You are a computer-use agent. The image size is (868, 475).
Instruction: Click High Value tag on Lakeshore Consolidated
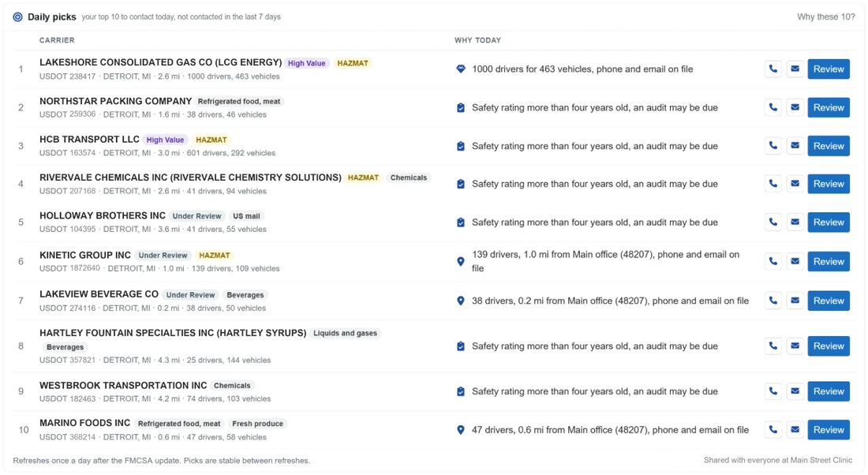click(307, 63)
